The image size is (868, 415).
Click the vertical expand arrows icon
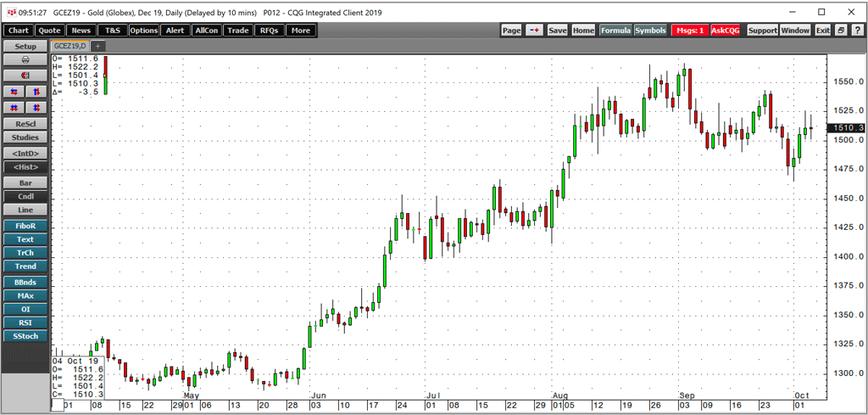tap(36, 92)
